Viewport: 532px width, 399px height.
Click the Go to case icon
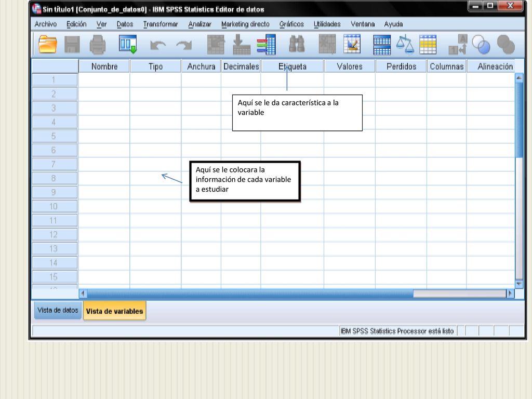pyautogui.click(x=216, y=45)
